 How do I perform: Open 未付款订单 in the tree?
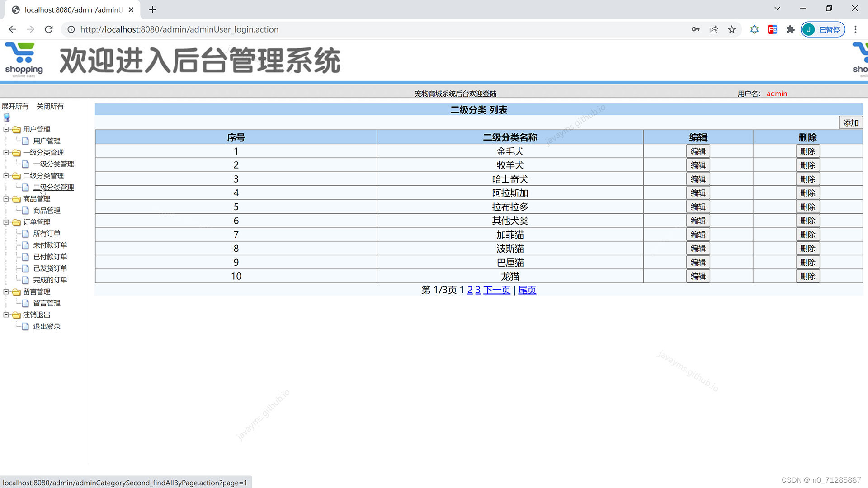coord(50,245)
